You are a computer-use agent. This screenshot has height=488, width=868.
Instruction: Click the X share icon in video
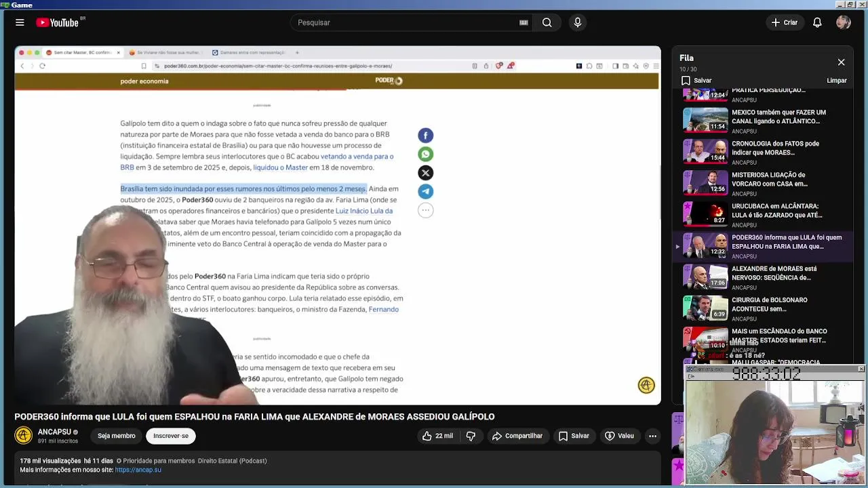[425, 173]
